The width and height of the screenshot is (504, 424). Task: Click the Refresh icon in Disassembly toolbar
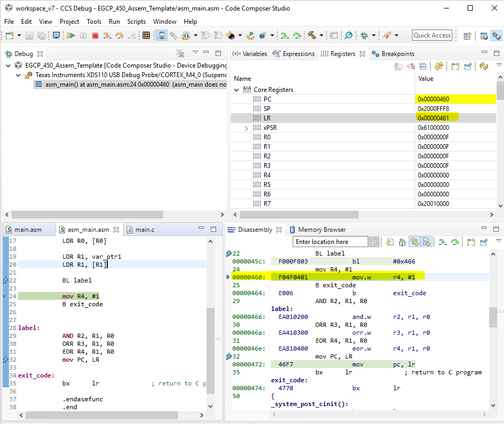(x=389, y=242)
